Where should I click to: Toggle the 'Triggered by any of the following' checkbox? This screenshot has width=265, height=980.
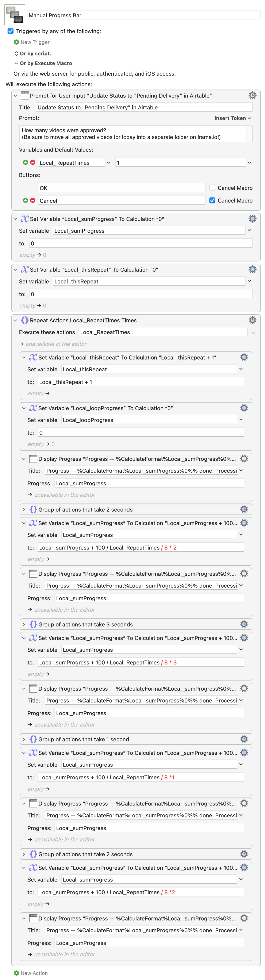[11, 31]
